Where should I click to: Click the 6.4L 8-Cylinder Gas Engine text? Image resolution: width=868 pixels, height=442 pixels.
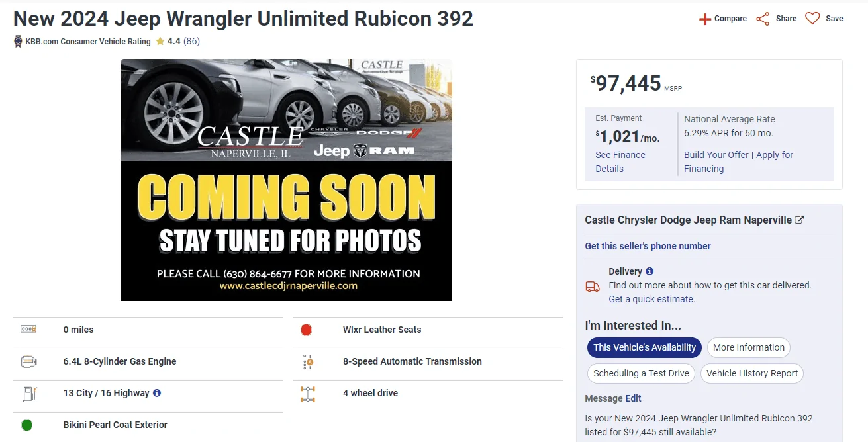[120, 361]
